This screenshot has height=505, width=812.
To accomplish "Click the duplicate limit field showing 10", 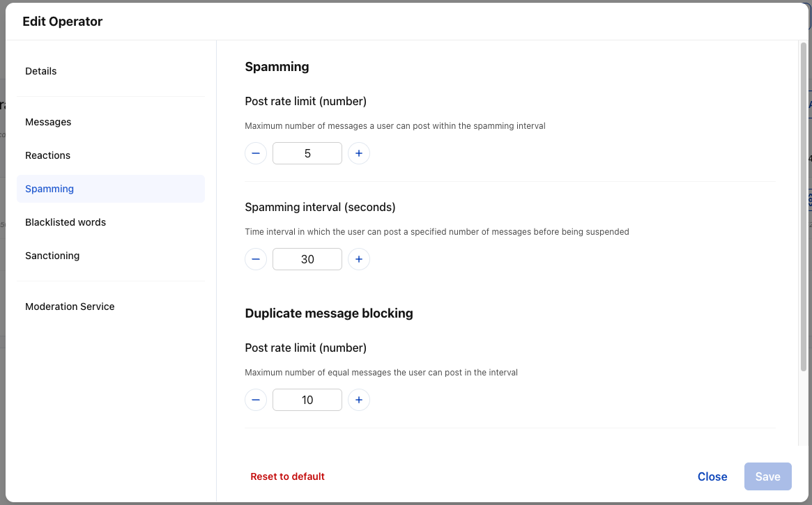I will [x=307, y=400].
